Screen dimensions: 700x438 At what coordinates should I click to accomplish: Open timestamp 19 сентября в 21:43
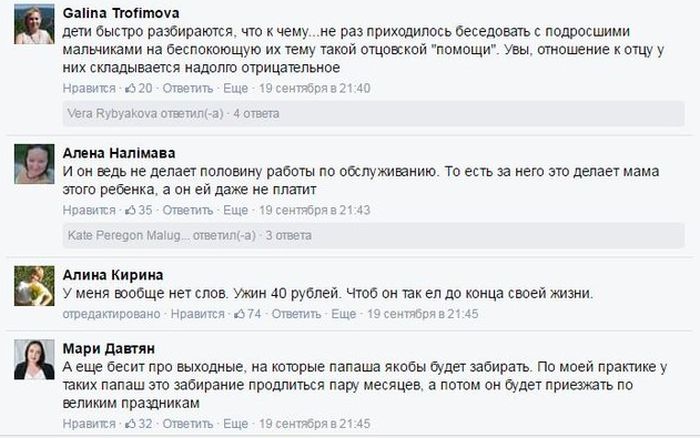point(314,210)
